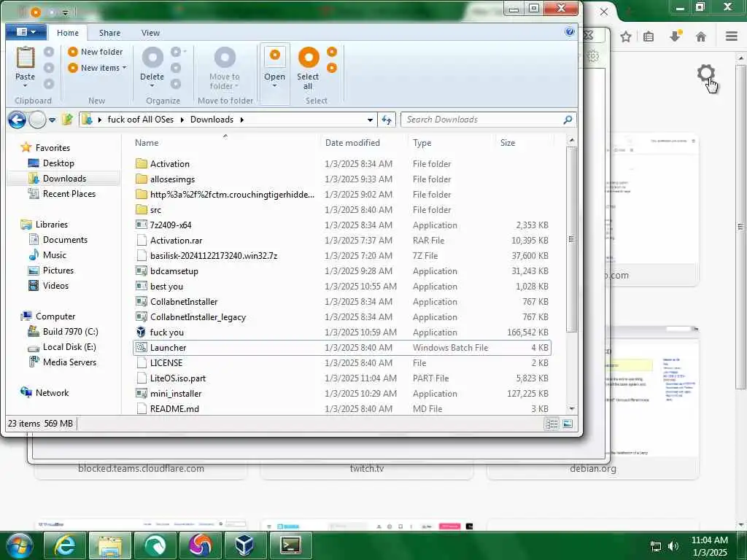Switch to the Home ribbon tab
Viewport: 747px width, 560px height.
tap(68, 33)
